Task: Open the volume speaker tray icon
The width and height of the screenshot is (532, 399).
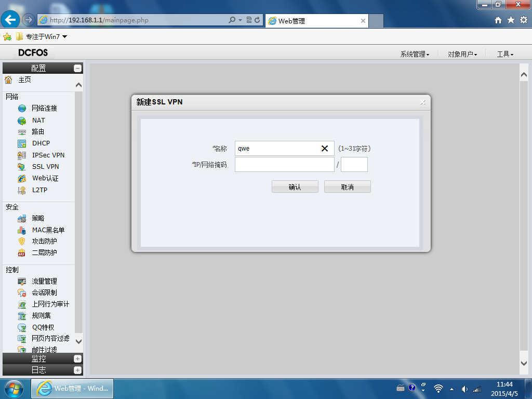Action: click(464, 389)
